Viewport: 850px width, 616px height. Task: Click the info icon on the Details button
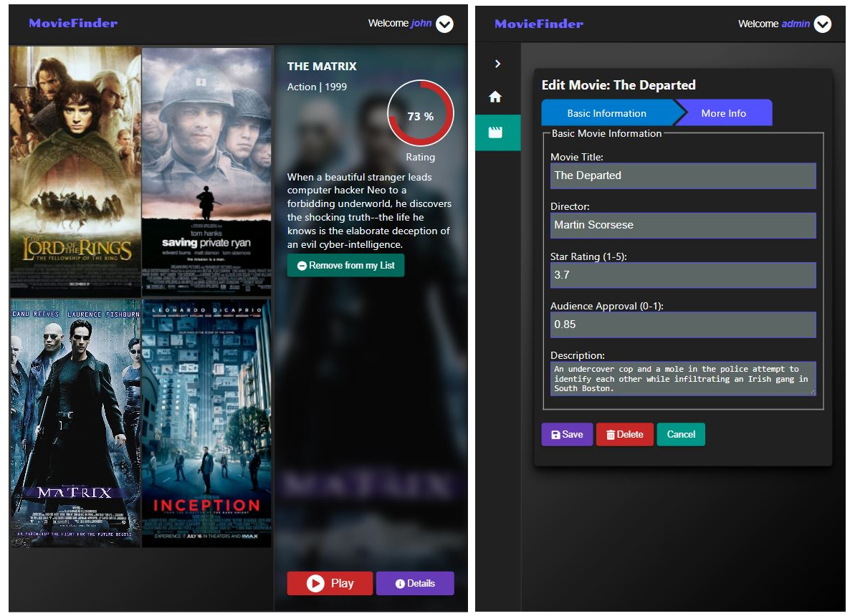(399, 583)
